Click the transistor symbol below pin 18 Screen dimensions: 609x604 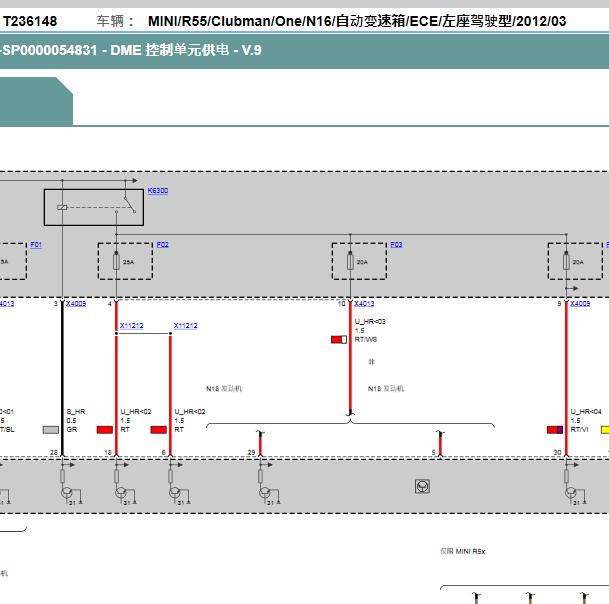120,490
